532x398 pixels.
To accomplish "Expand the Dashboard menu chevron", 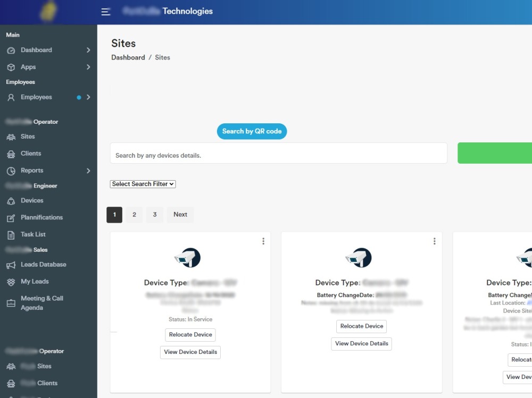I will [x=88, y=50].
